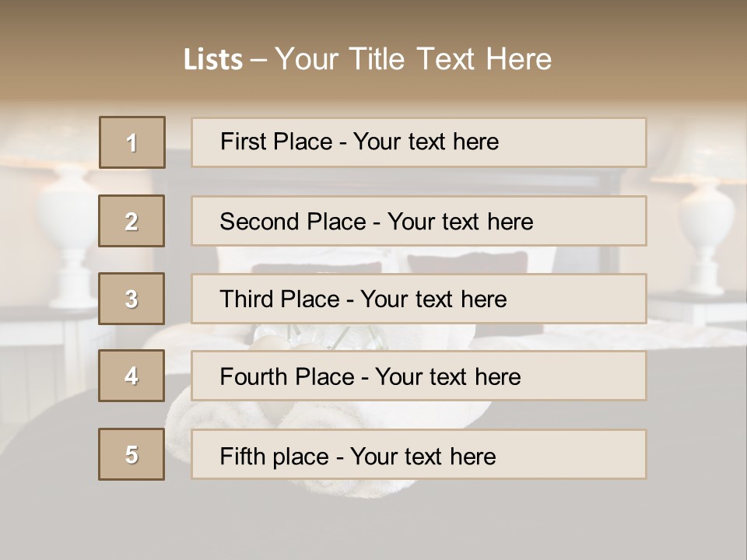Image resolution: width=747 pixels, height=560 pixels.
Task: Select the number 1 box
Action: point(132,142)
